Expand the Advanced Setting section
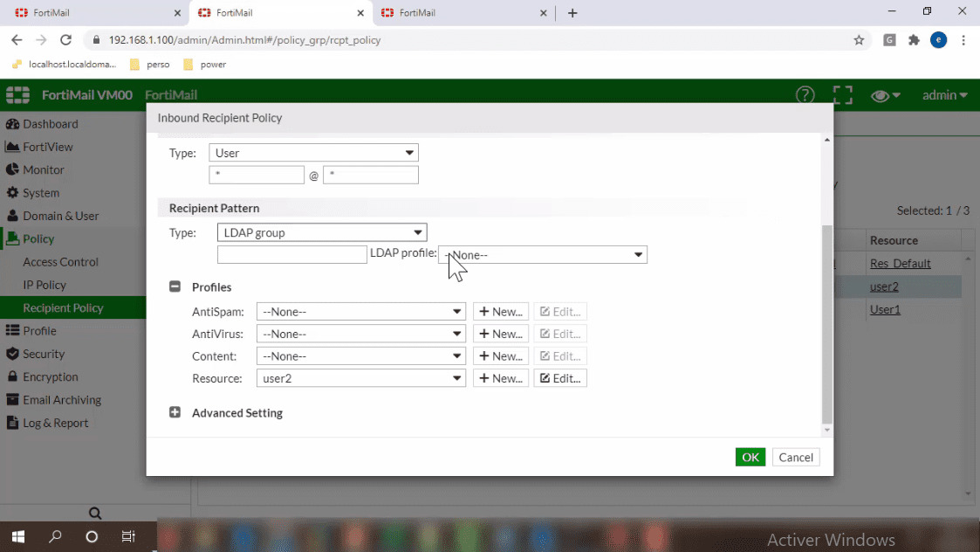Screen dimensions: 980x552 (175, 412)
